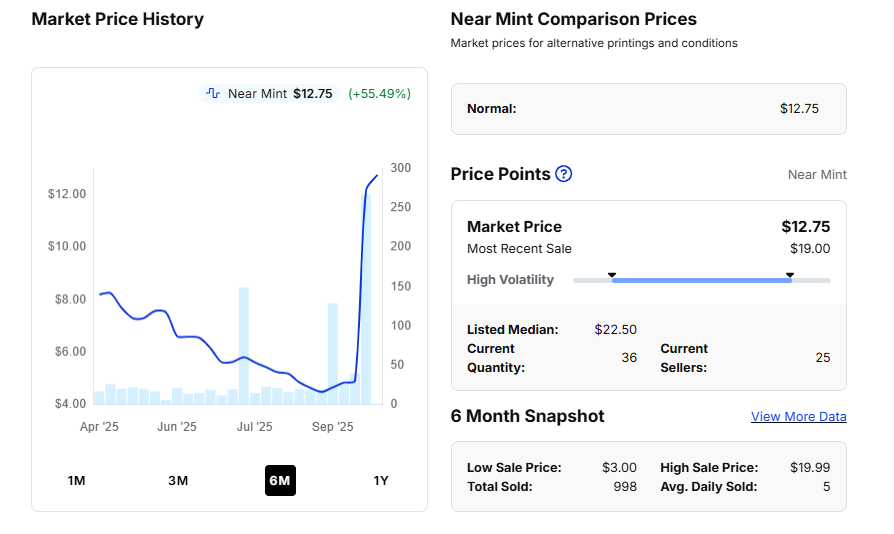Click the right volatility slider marker
The height and width of the screenshot is (534, 894).
(790, 275)
